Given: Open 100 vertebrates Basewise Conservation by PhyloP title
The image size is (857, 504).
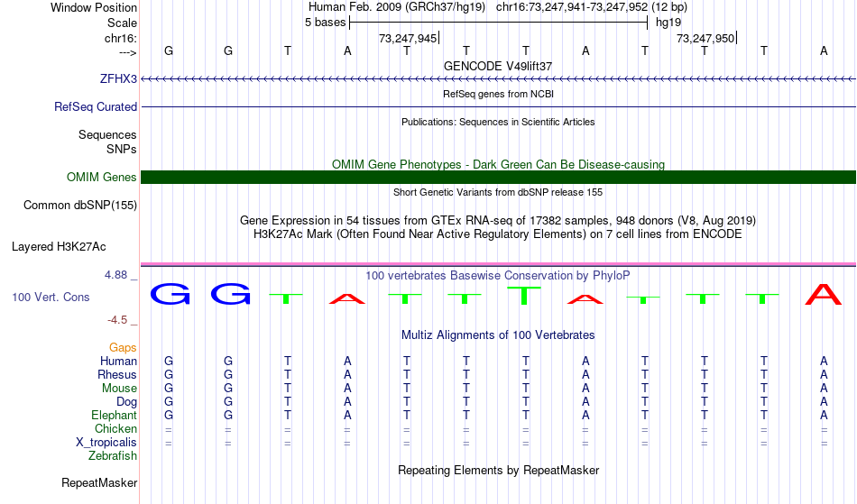Looking at the screenshot, I should (x=497, y=276).
